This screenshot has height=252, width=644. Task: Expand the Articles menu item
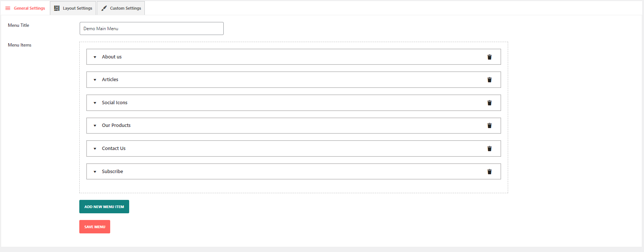[x=95, y=80]
